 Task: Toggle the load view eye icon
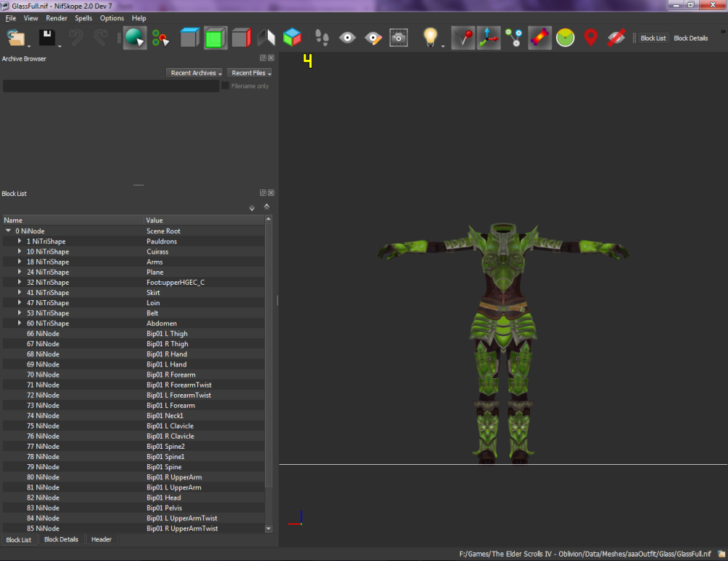tap(347, 38)
